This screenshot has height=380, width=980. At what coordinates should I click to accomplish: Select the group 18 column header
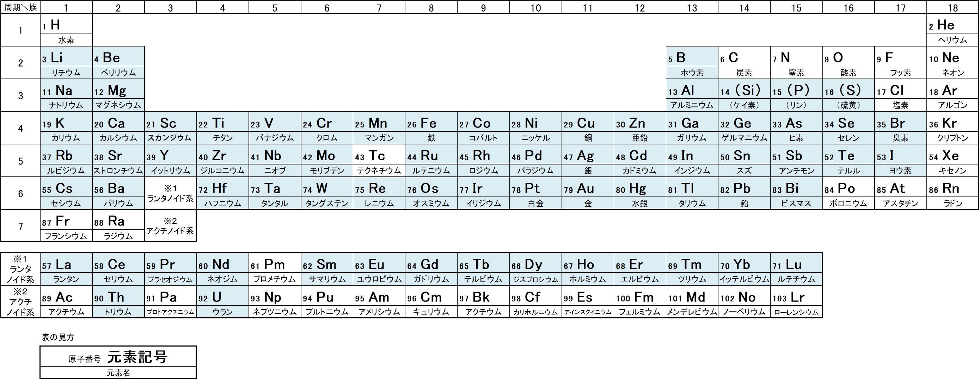click(953, 7)
